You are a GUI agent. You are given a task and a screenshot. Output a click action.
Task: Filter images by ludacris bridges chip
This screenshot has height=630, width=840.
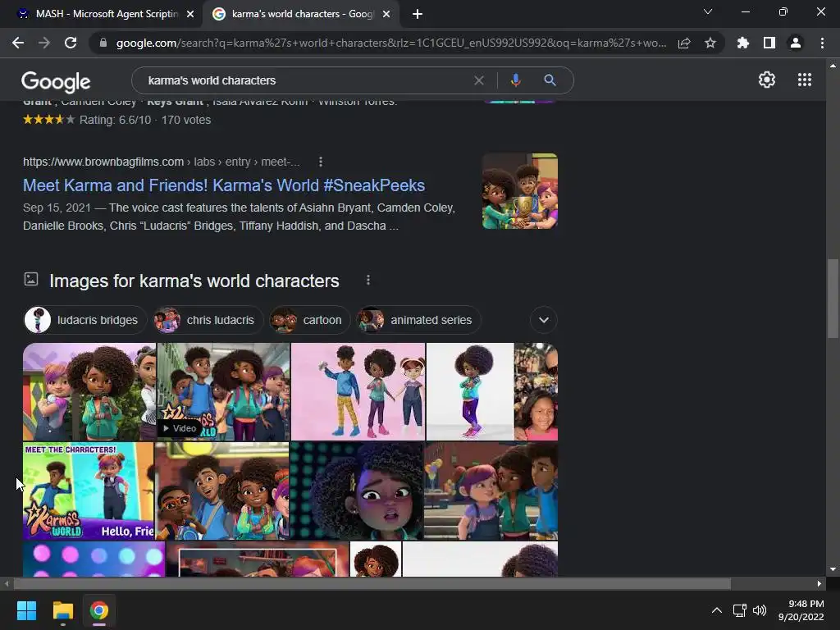pyautogui.click(x=85, y=320)
